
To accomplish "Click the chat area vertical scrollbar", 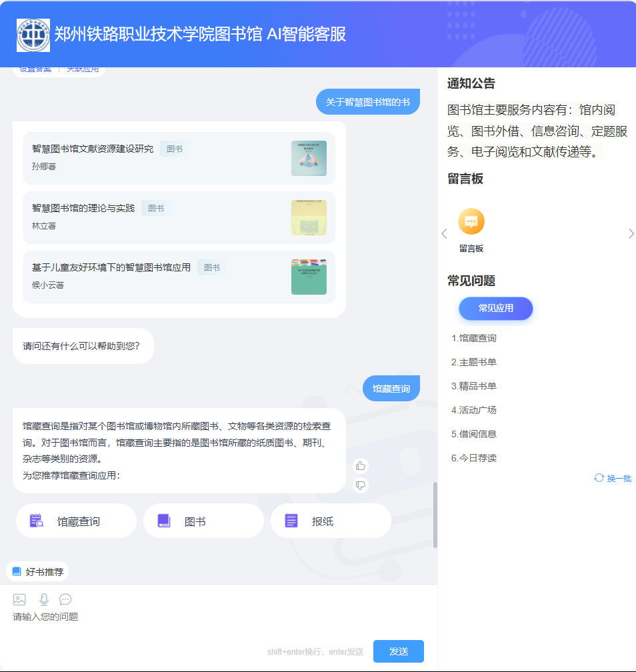I will [x=435, y=513].
